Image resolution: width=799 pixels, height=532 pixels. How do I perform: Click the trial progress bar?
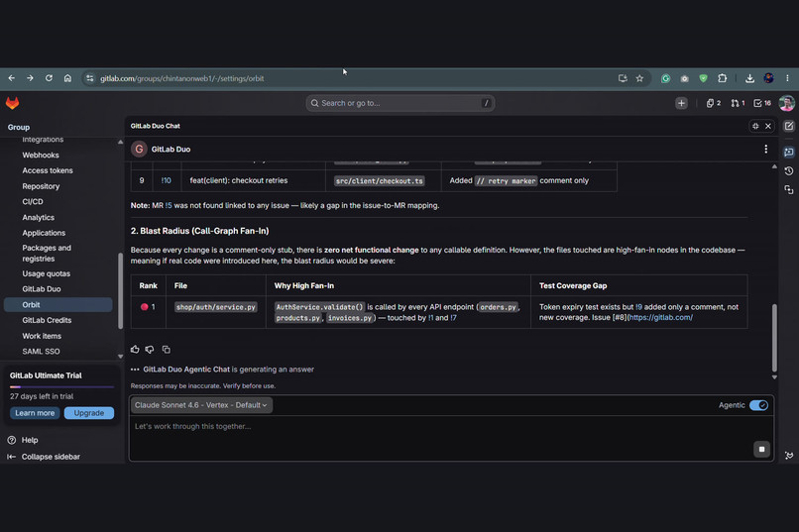click(61, 387)
